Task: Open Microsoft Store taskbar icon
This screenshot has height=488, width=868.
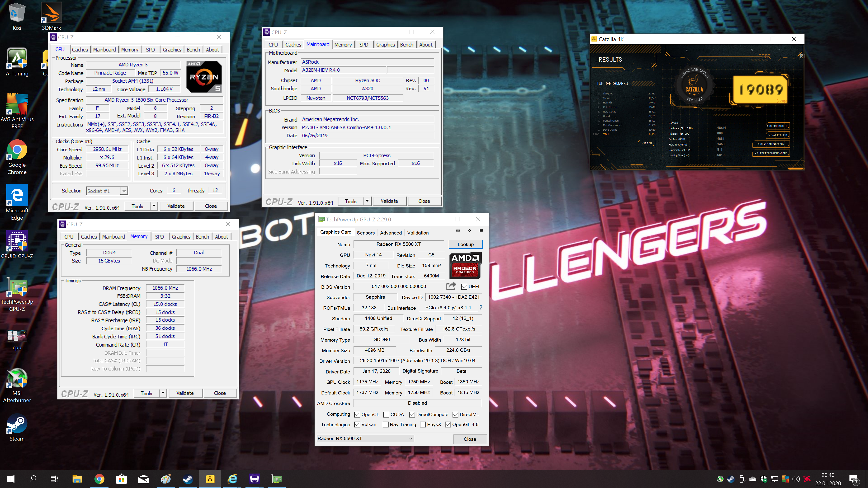Action: [121, 479]
